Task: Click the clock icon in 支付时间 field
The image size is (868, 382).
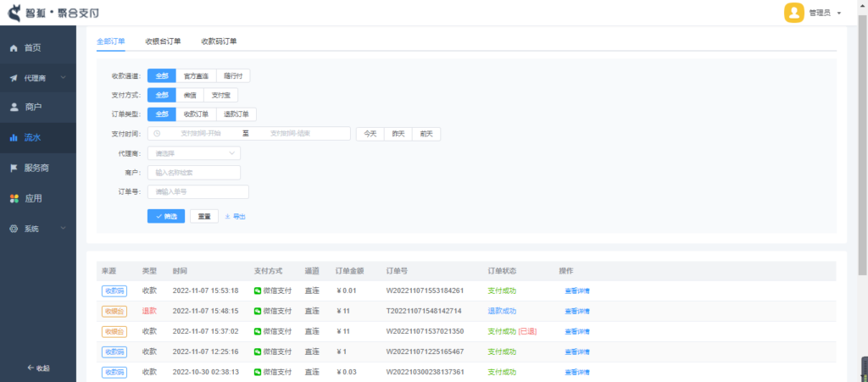Action: pyautogui.click(x=157, y=134)
